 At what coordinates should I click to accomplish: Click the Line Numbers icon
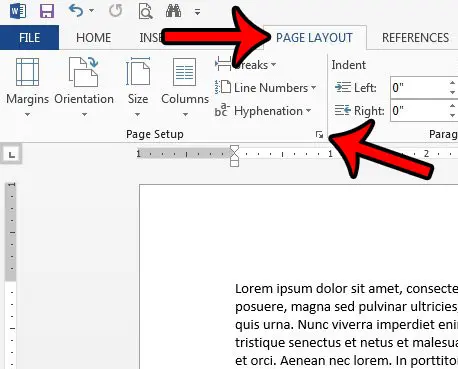223,87
